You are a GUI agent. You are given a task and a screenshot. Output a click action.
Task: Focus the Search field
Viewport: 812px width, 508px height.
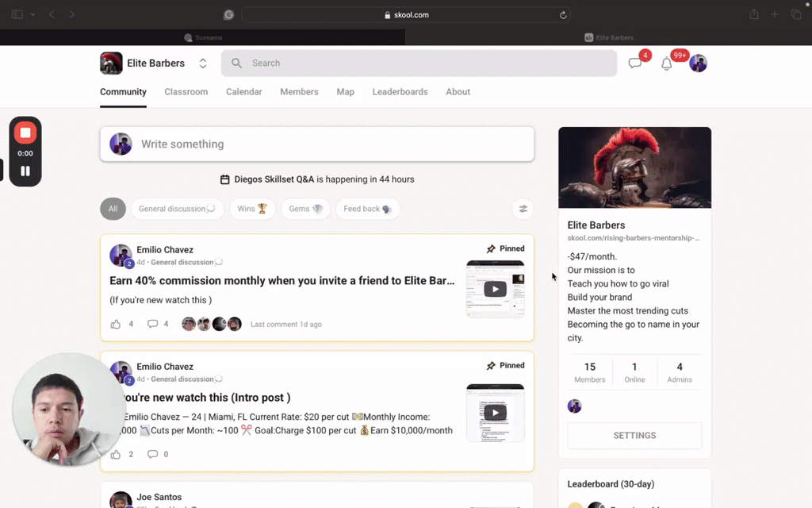pyautogui.click(x=419, y=63)
